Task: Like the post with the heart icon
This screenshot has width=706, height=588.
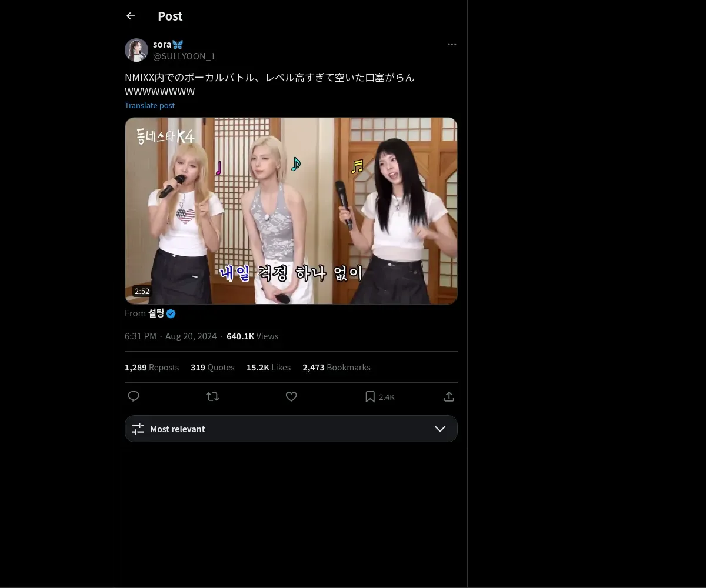Action: tap(291, 396)
